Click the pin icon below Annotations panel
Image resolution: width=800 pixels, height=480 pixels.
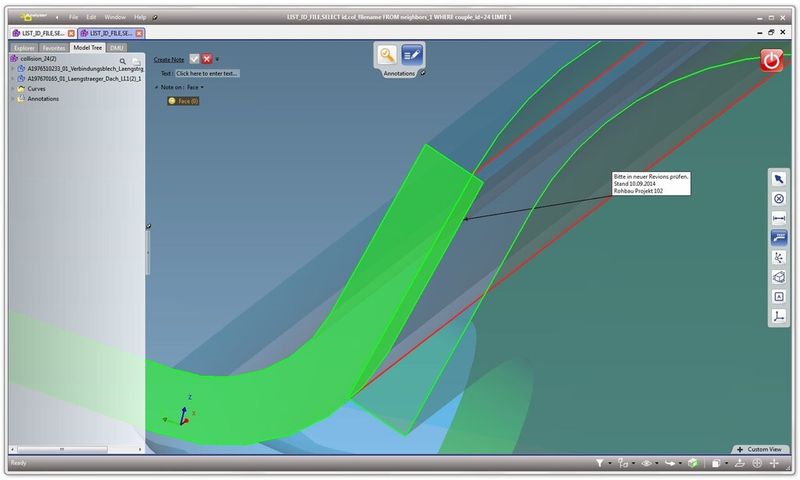pyautogui.click(x=422, y=73)
